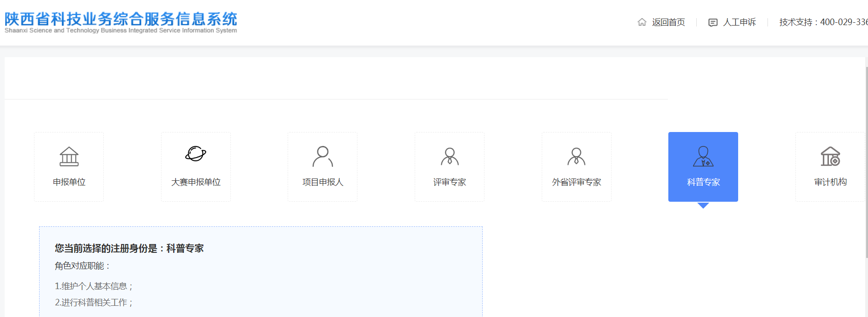Click the vertical scrollbar on the right
868x317 pixels.
866,163
